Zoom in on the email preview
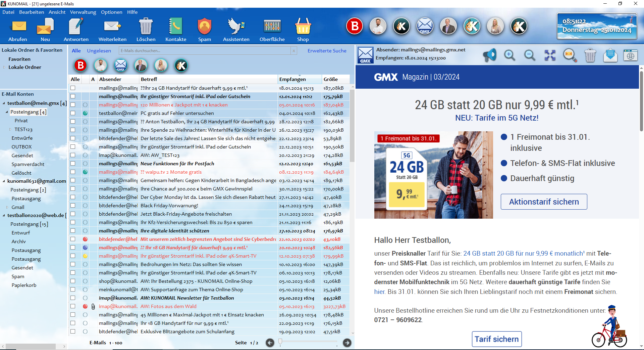 [510, 55]
